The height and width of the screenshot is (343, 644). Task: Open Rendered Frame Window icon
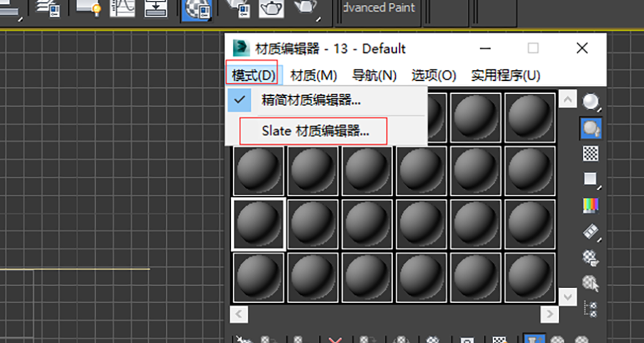click(x=271, y=8)
